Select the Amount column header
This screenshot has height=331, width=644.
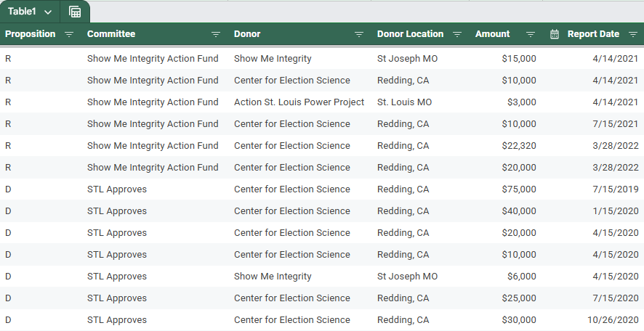click(x=492, y=34)
